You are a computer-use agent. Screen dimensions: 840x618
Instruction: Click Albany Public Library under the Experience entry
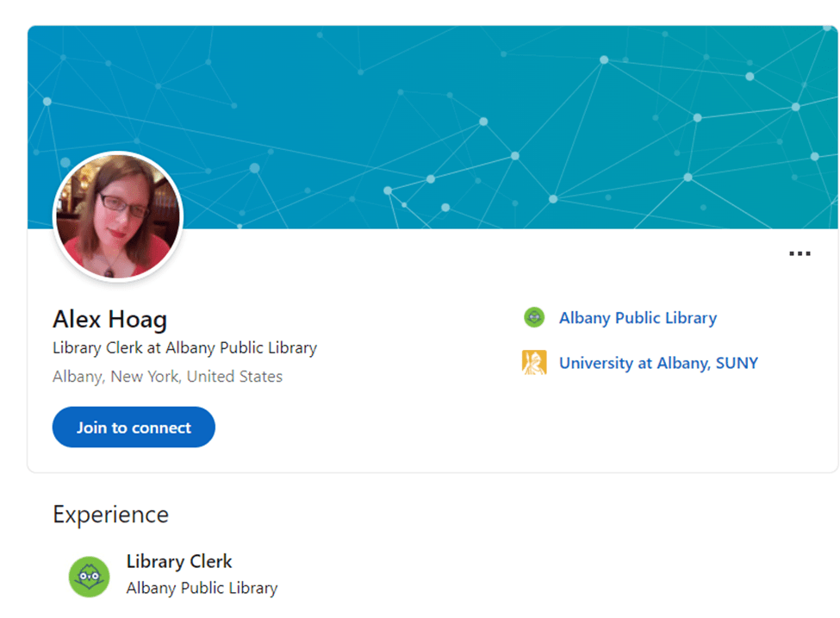[x=202, y=588]
